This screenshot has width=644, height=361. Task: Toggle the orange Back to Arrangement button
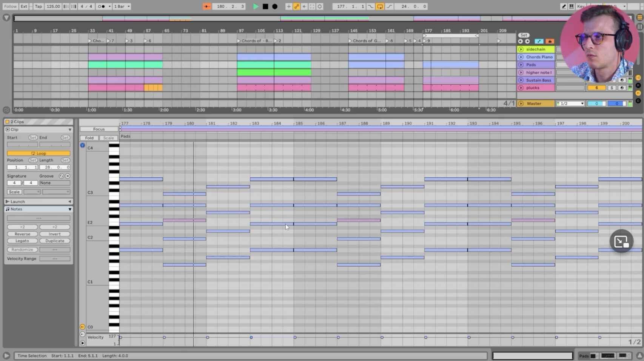(207, 6)
